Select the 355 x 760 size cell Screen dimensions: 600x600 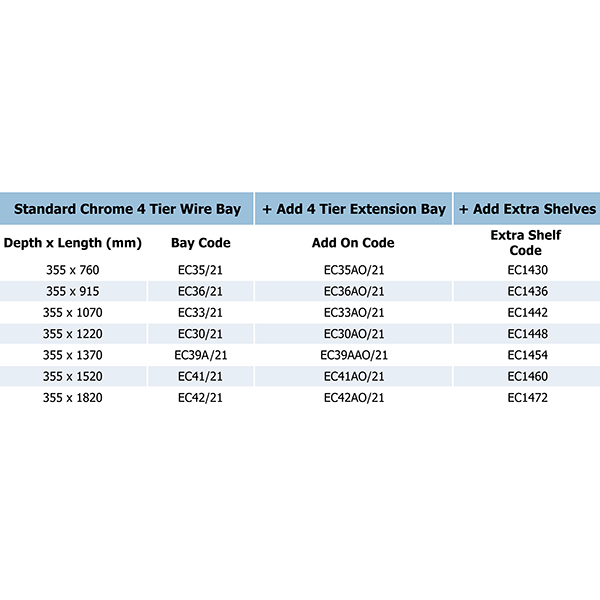pos(73,270)
